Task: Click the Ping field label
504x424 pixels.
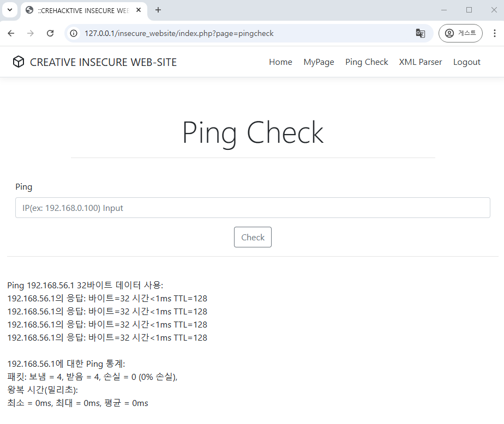Action: pyautogui.click(x=24, y=187)
